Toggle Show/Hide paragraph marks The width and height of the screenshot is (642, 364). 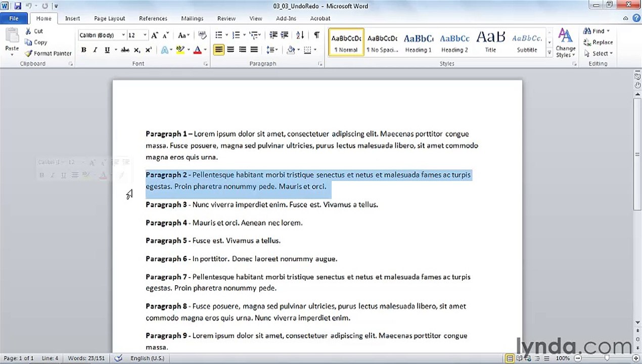point(316,35)
